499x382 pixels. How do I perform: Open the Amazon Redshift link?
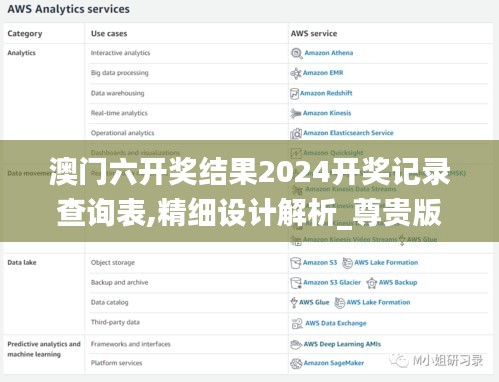326,93
